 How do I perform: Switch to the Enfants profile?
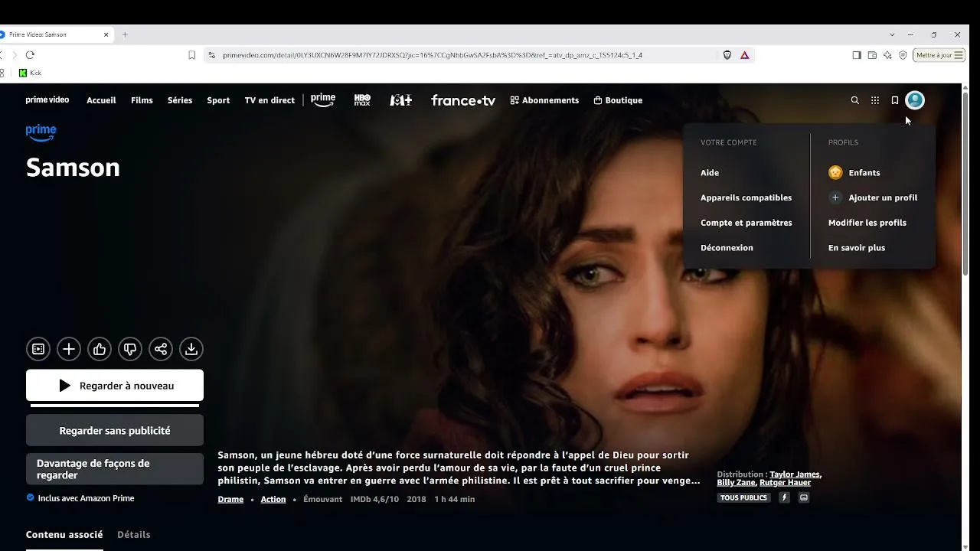(854, 173)
